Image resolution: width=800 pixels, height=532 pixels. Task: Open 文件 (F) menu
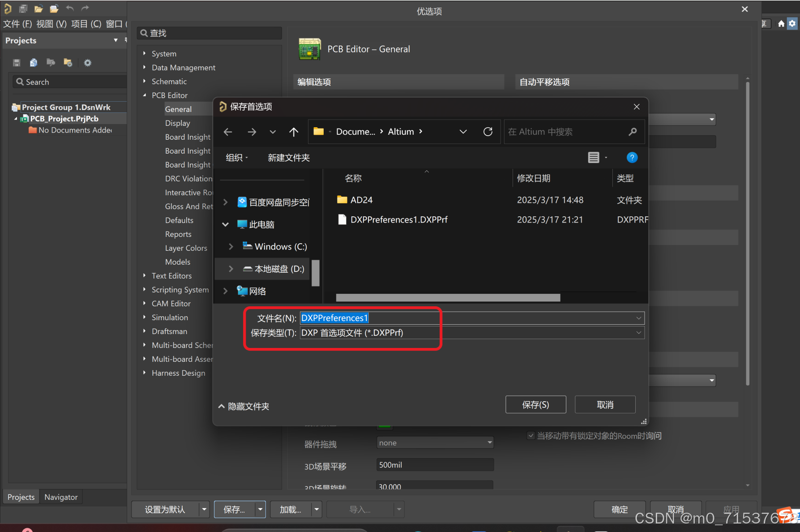(x=17, y=24)
